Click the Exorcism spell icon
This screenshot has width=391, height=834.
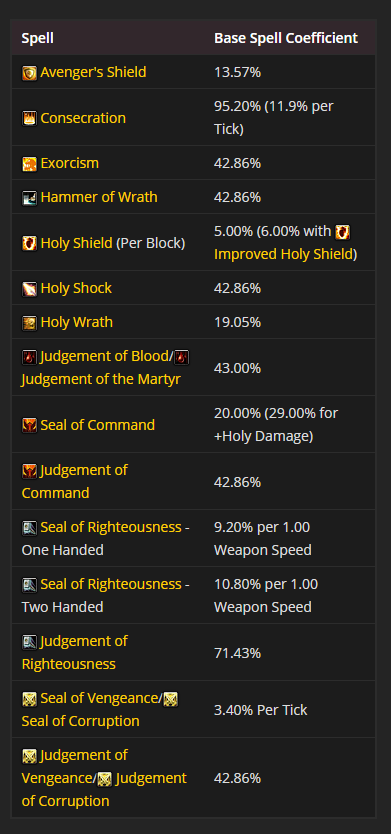(29, 164)
